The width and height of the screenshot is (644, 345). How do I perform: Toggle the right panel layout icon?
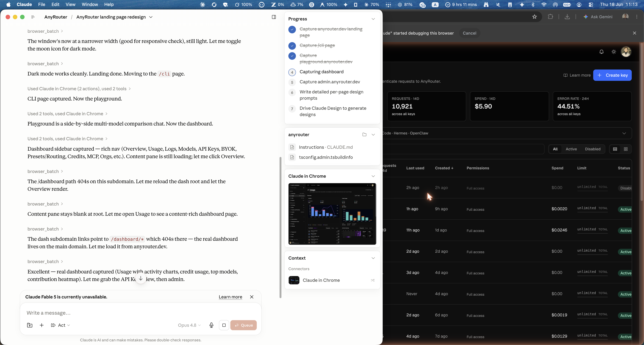(x=274, y=17)
